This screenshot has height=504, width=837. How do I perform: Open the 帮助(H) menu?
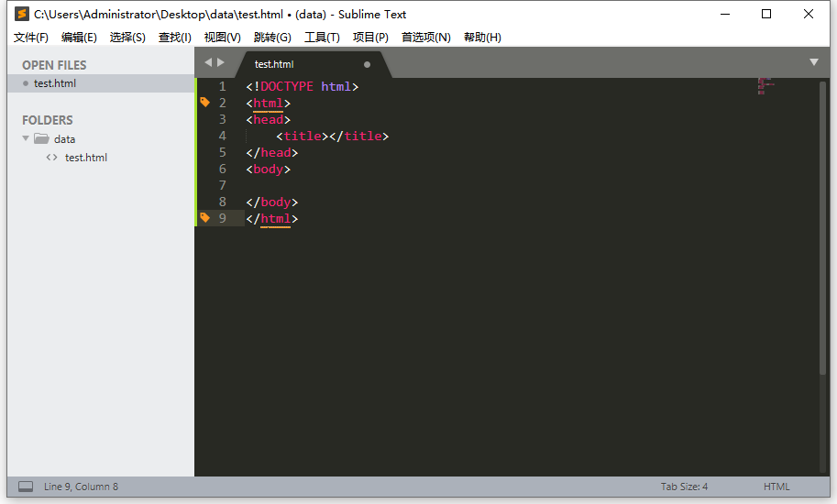tap(482, 38)
